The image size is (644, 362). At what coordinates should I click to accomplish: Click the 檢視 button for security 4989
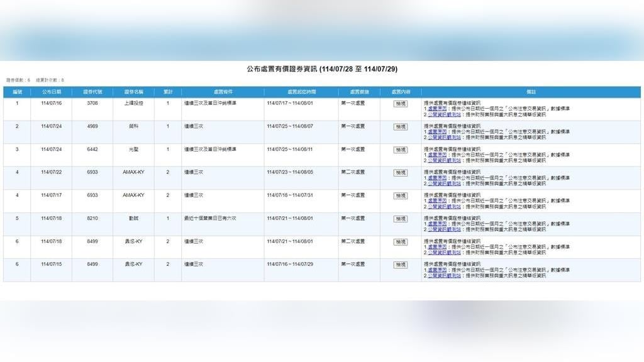[400, 126]
